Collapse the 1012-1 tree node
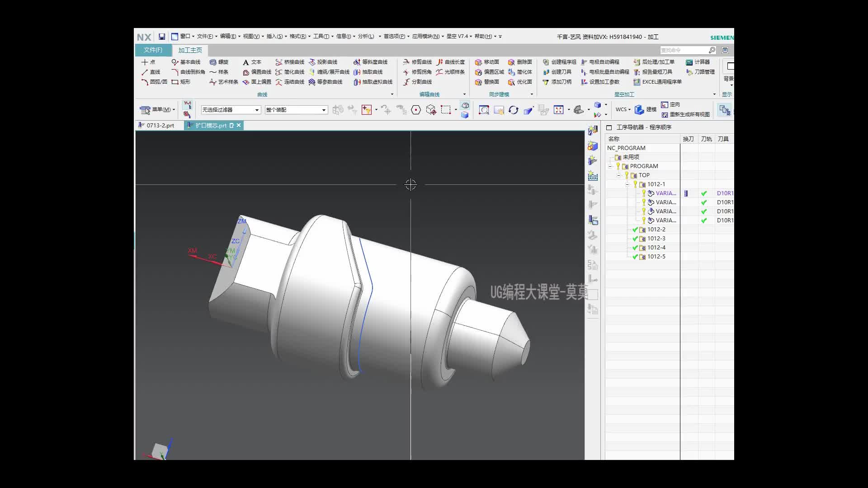Viewport: 868px width, 488px height. 627,184
